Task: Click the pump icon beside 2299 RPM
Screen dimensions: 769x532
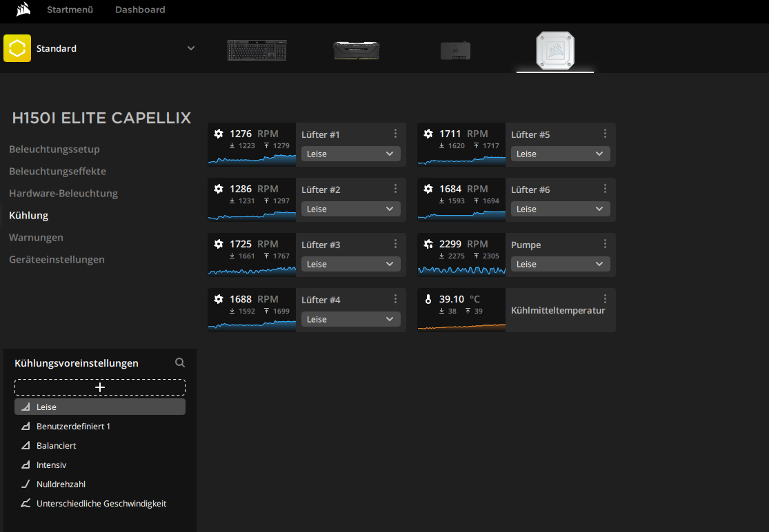Action: click(x=428, y=244)
